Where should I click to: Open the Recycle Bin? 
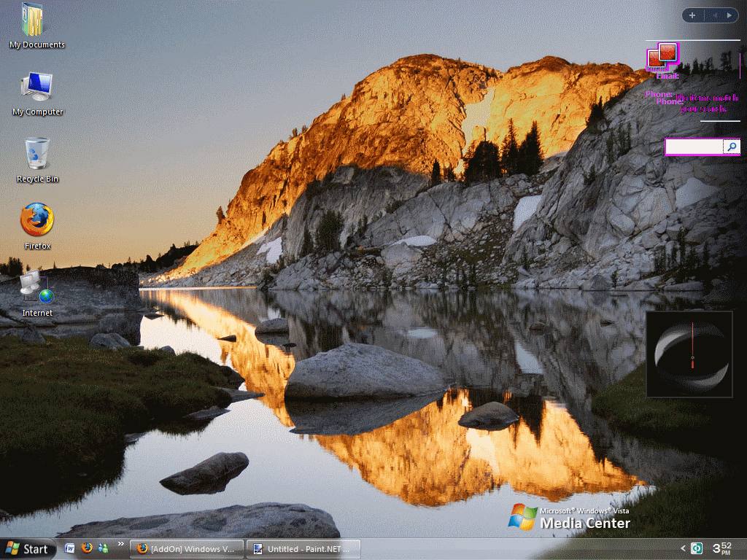tap(36, 158)
